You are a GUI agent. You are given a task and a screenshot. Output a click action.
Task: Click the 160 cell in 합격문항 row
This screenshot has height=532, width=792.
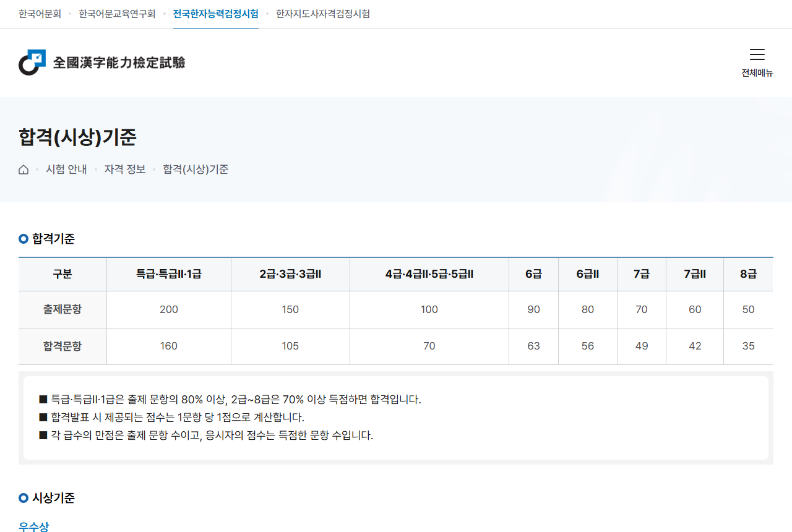coord(169,346)
